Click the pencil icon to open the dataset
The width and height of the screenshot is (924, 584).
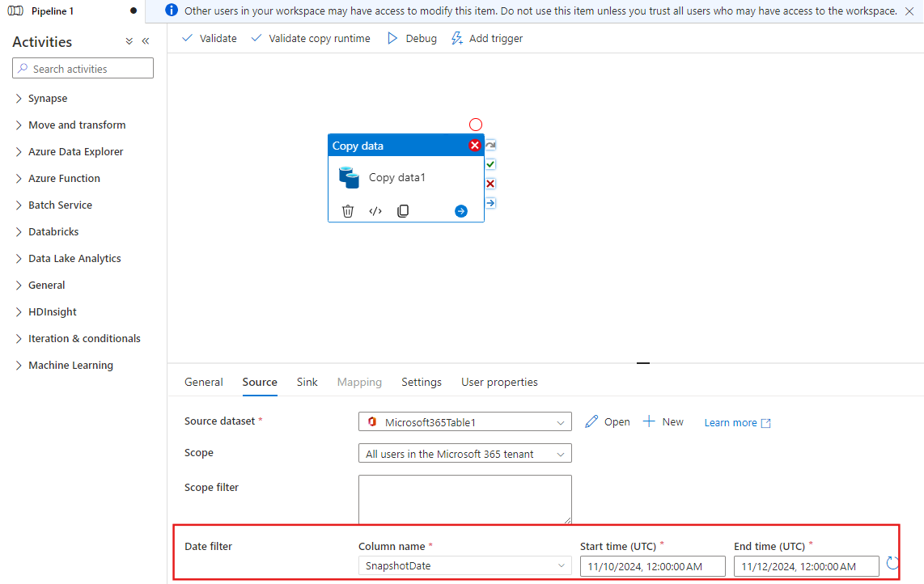(591, 421)
